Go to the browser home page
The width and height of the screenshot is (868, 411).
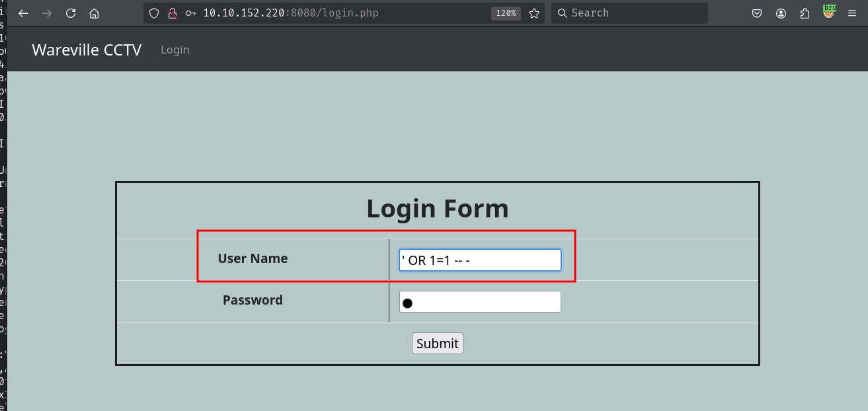click(94, 13)
